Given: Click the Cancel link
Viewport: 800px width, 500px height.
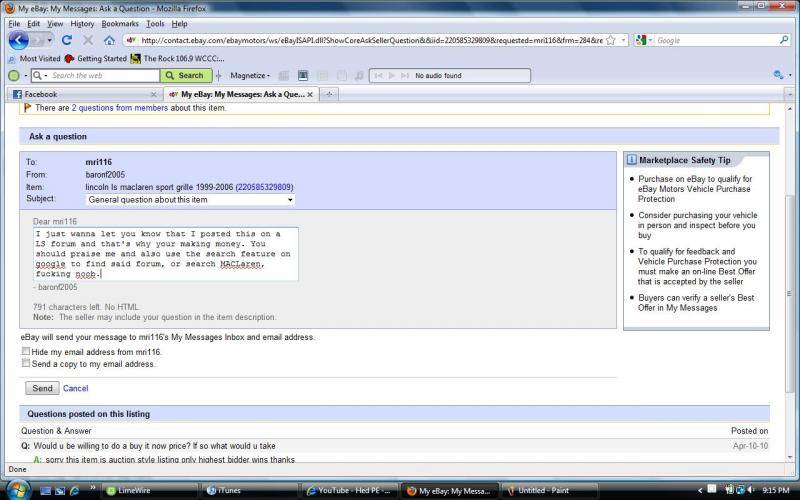Looking at the screenshot, I should click(75, 388).
